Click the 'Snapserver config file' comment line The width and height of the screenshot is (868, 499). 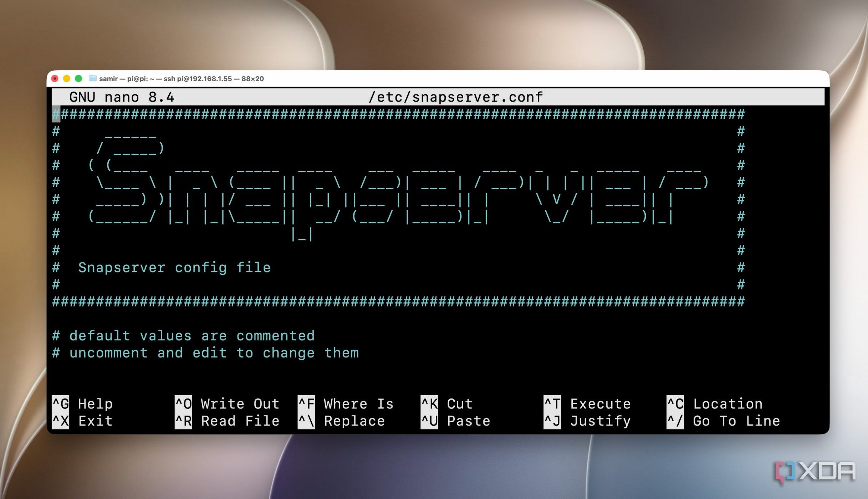click(x=174, y=267)
